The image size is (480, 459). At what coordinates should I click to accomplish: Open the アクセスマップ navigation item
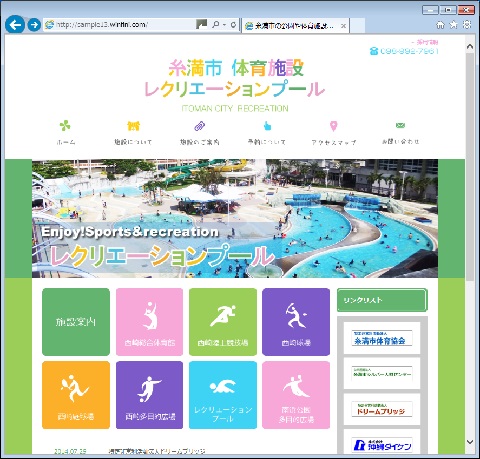334,142
